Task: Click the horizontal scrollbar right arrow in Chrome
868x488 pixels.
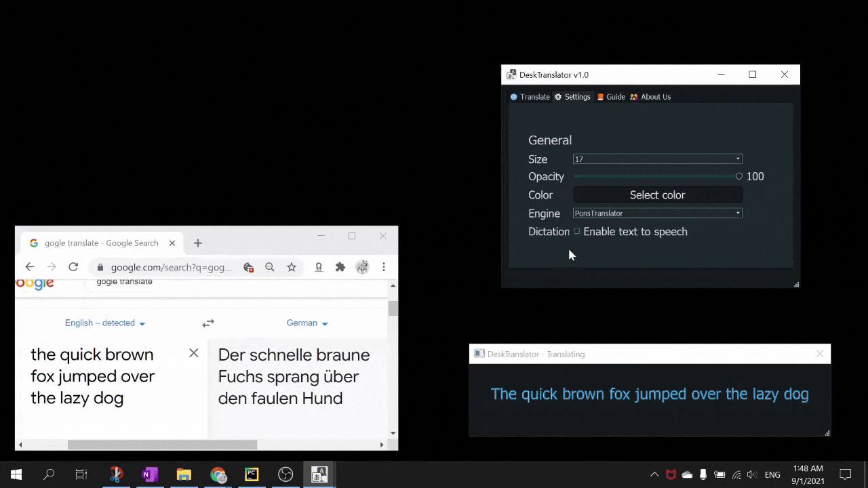Action: tap(382, 445)
